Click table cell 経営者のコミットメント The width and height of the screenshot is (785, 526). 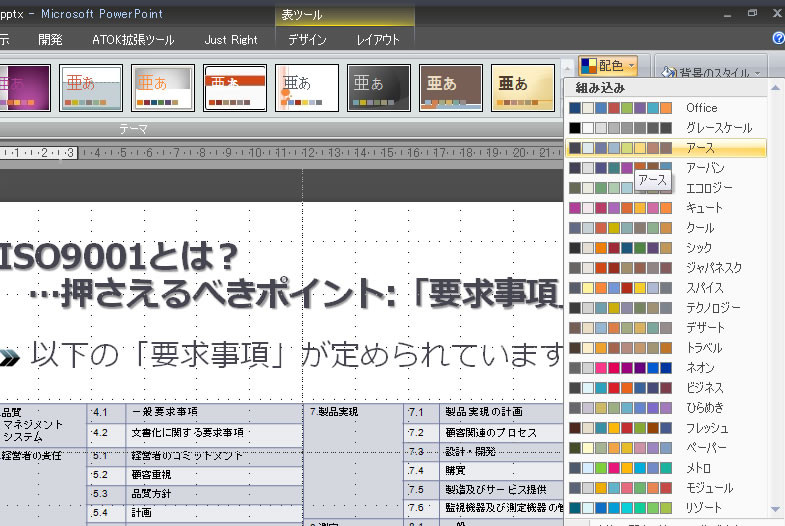click(214, 455)
